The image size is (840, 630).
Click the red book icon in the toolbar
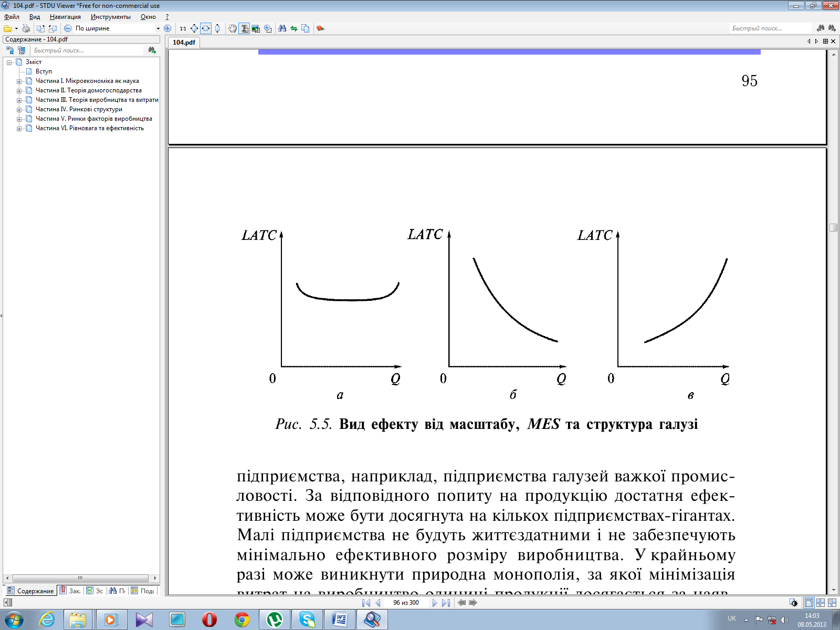click(320, 28)
